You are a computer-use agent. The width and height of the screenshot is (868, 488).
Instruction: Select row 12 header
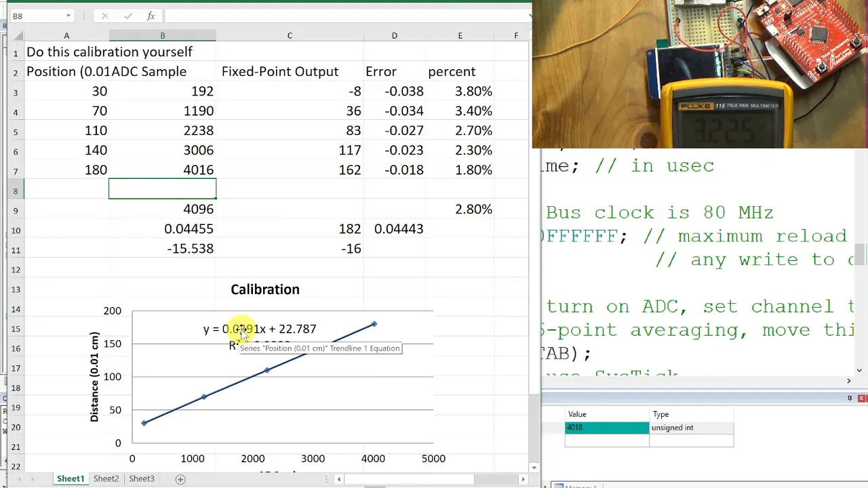coord(16,269)
